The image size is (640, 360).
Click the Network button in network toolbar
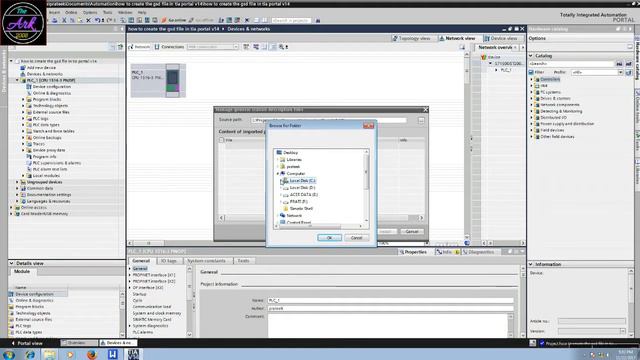tap(140, 47)
